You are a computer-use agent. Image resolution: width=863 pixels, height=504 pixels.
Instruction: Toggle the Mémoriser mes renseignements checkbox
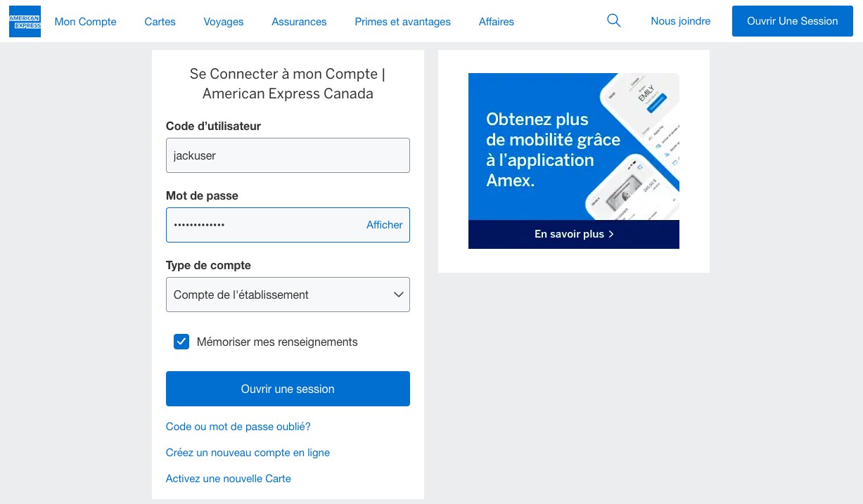coord(181,342)
